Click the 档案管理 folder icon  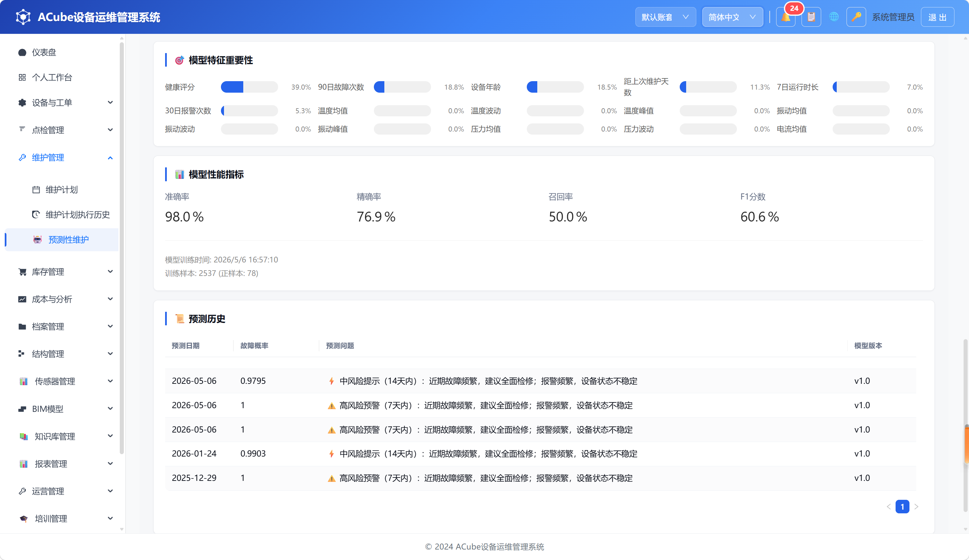pos(22,327)
